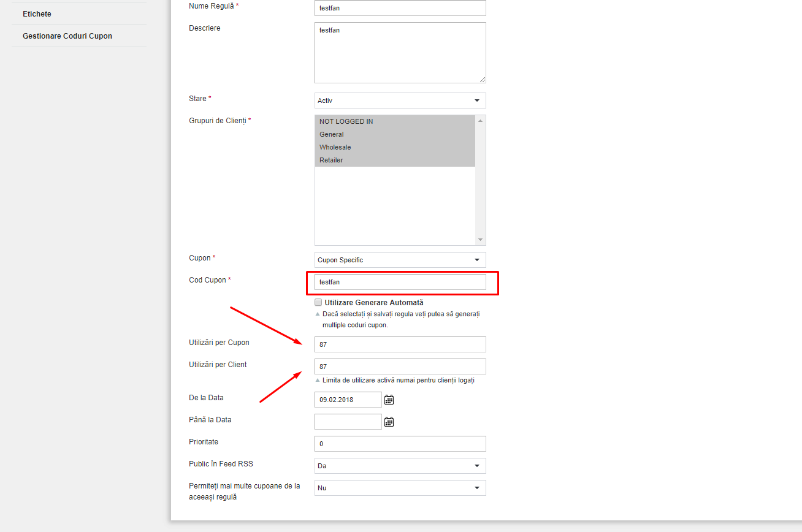Select General in customer groups list
802x532 pixels.
(395, 134)
